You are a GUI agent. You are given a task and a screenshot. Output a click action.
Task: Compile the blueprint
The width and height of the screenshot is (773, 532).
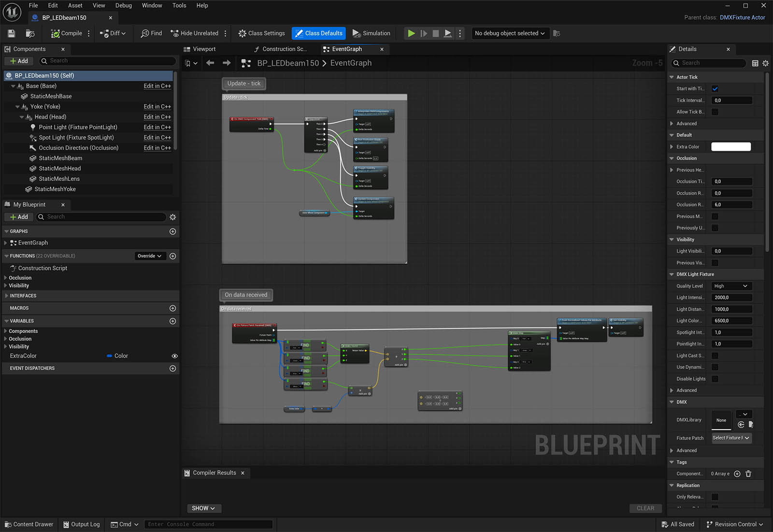[x=67, y=33]
